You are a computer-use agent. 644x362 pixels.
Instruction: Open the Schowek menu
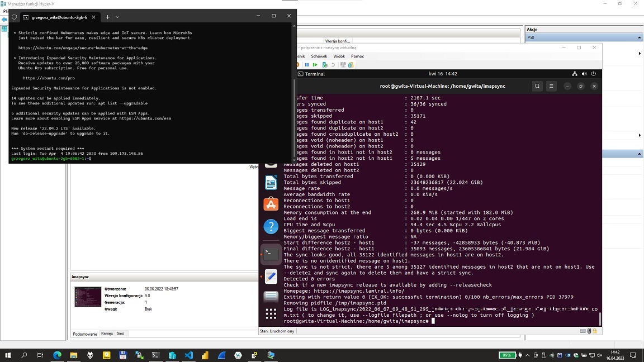click(x=319, y=56)
